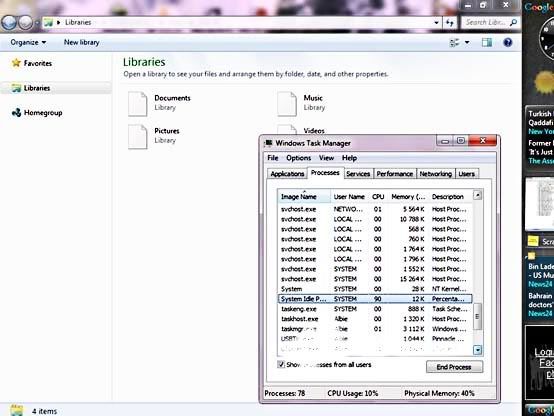Click the New library button
Screen dimensions: 554x416
pos(81,42)
